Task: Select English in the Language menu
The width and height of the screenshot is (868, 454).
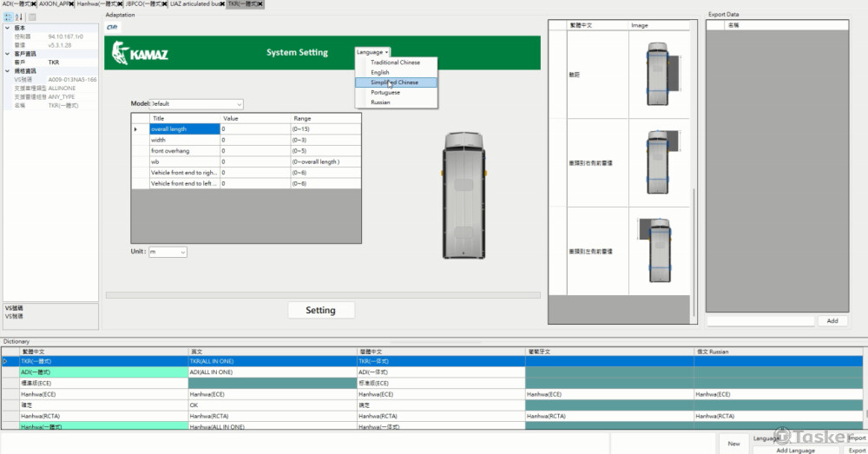Action: point(380,72)
